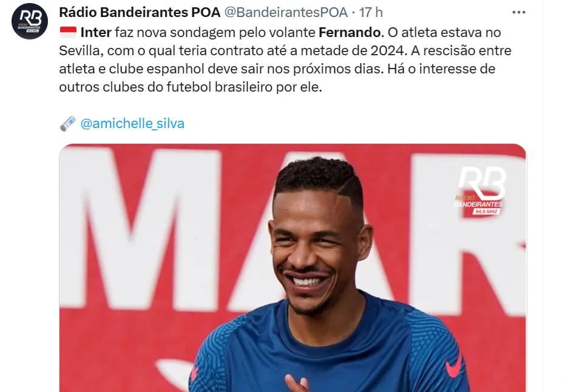Image resolution: width=565 pixels, height=392 pixels.
Task: Click the Rádio Bandeirantes POA display name
Action: coord(140,13)
